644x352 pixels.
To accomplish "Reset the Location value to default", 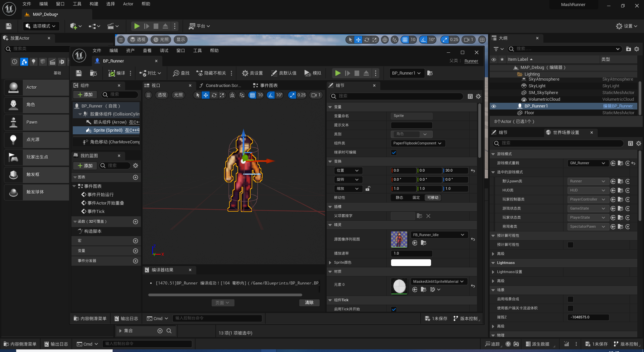I will pos(473,171).
